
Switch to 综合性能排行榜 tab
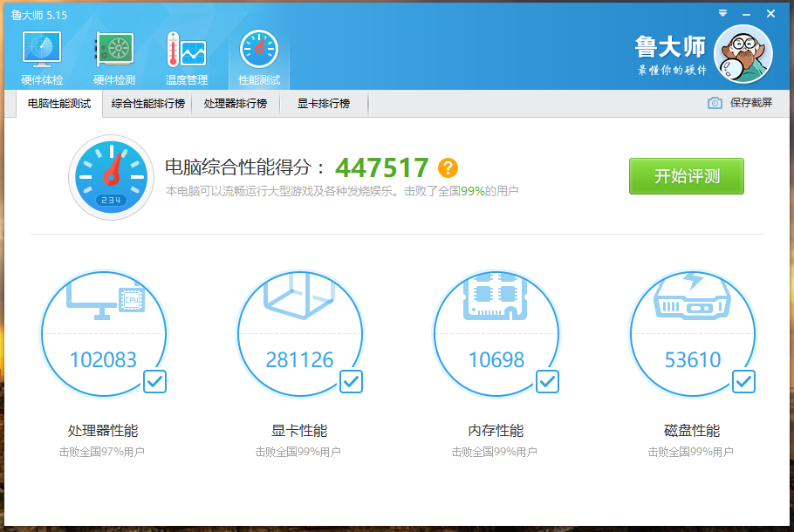(148, 103)
